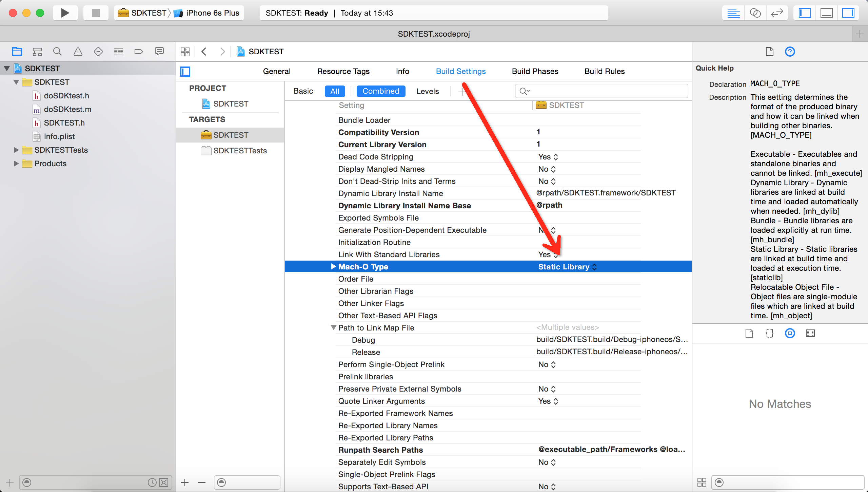The image size is (868, 492).
Task: Open doSDKtest.m in the navigator
Action: (x=67, y=109)
